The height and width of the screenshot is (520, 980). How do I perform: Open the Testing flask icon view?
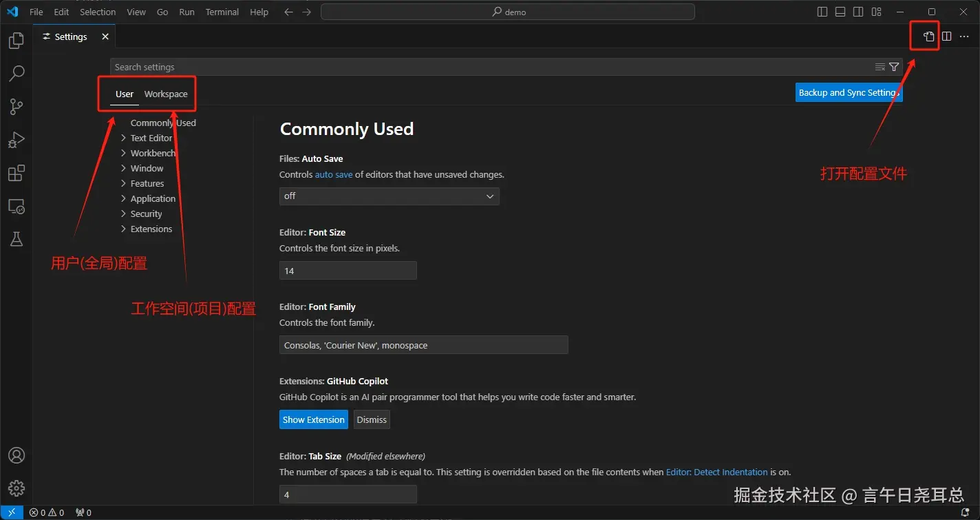click(16, 238)
